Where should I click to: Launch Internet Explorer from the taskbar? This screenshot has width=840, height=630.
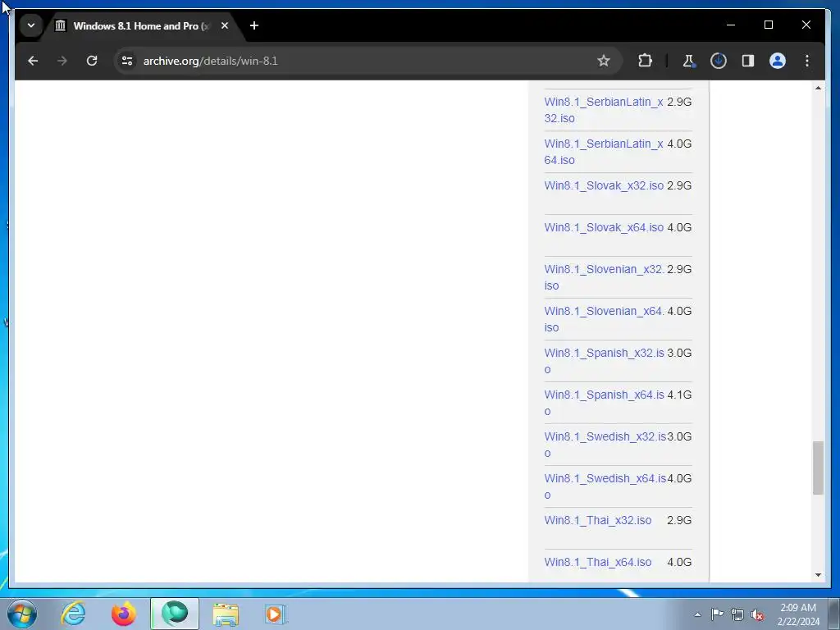pyautogui.click(x=73, y=614)
